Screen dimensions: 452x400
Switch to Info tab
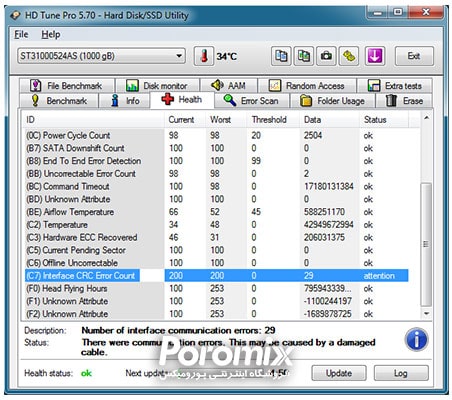125,101
